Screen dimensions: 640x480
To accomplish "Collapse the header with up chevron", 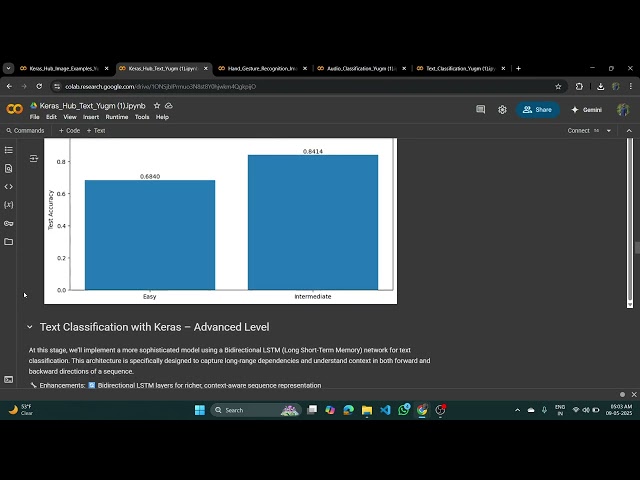I will (x=629, y=131).
